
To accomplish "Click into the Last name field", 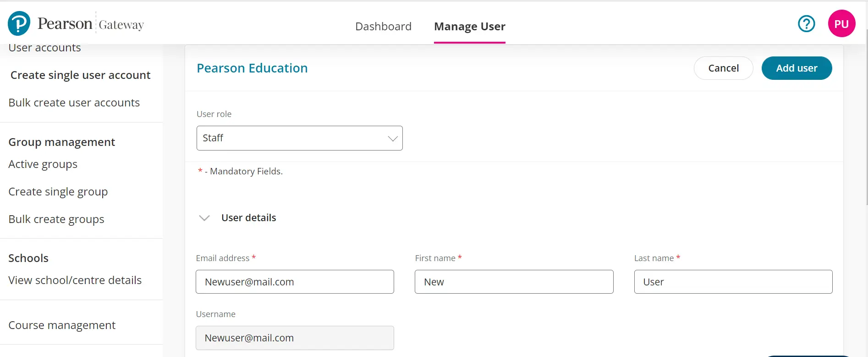I will 733,282.
